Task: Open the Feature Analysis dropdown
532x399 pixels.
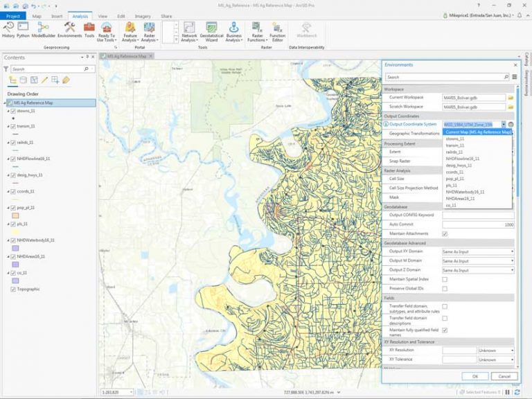Action: (130, 32)
